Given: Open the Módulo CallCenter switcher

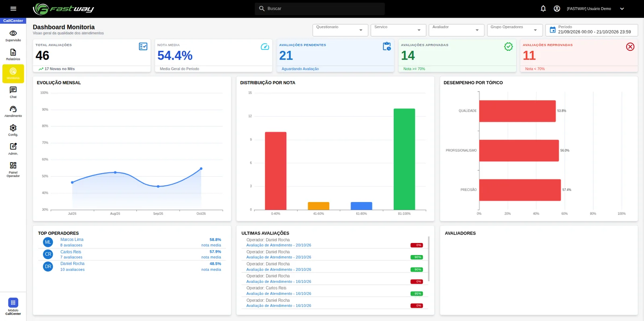Looking at the screenshot, I should (13, 306).
